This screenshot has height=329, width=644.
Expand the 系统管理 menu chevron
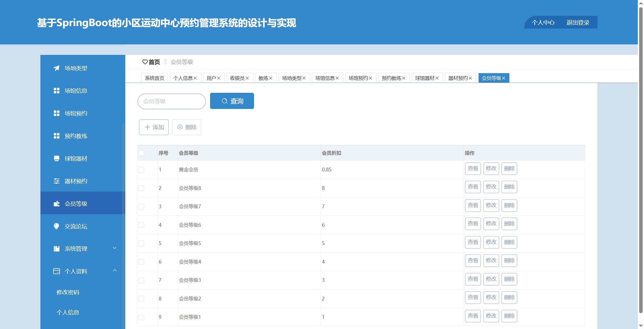click(114, 248)
